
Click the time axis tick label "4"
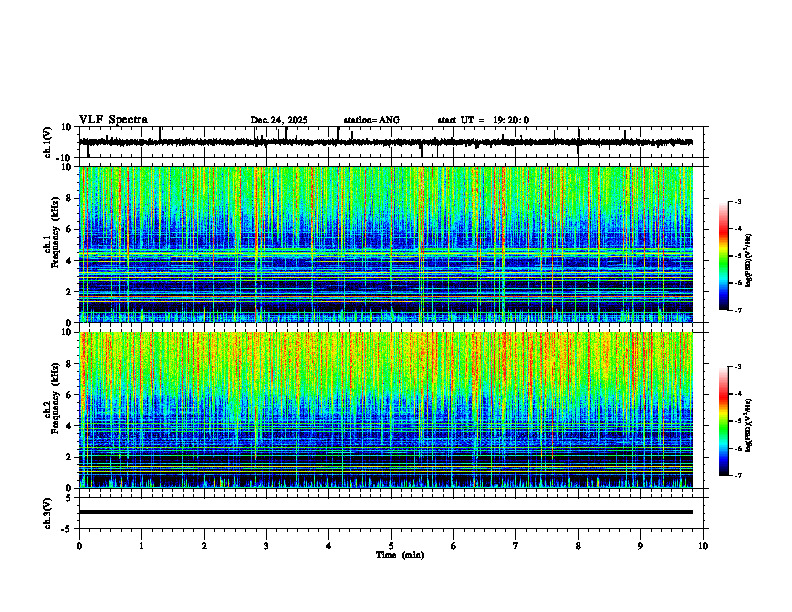tap(329, 546)
